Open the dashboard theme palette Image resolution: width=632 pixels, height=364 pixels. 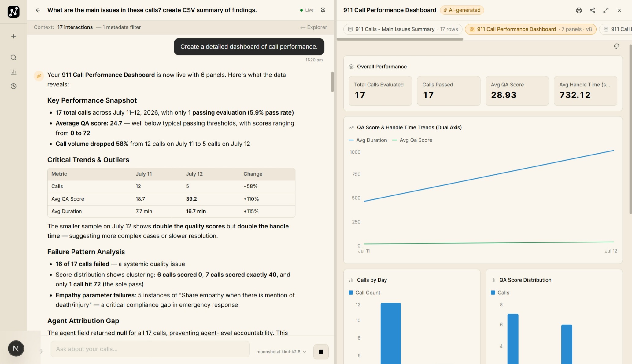(617, 46)
